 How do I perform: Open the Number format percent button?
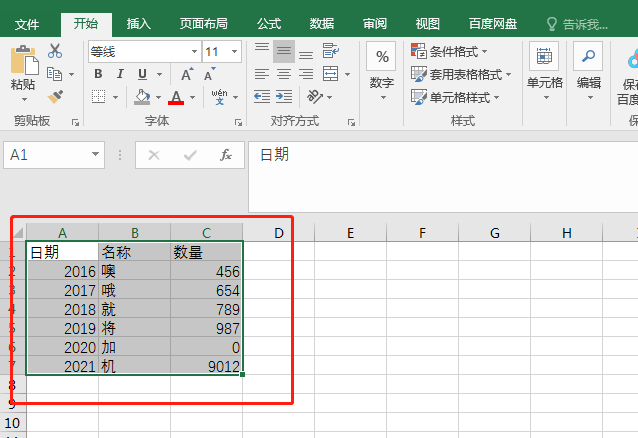coord(381,56)
